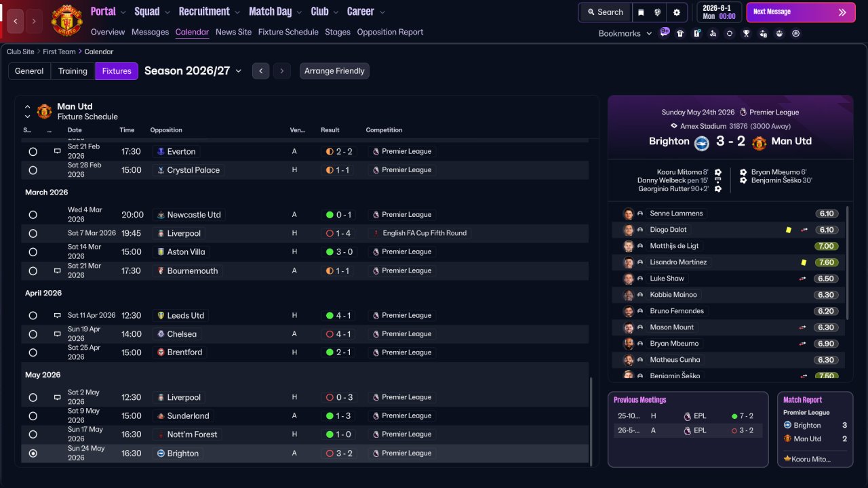Click the Search button
The width and height of the screenshot is (868, 488).
605,12
